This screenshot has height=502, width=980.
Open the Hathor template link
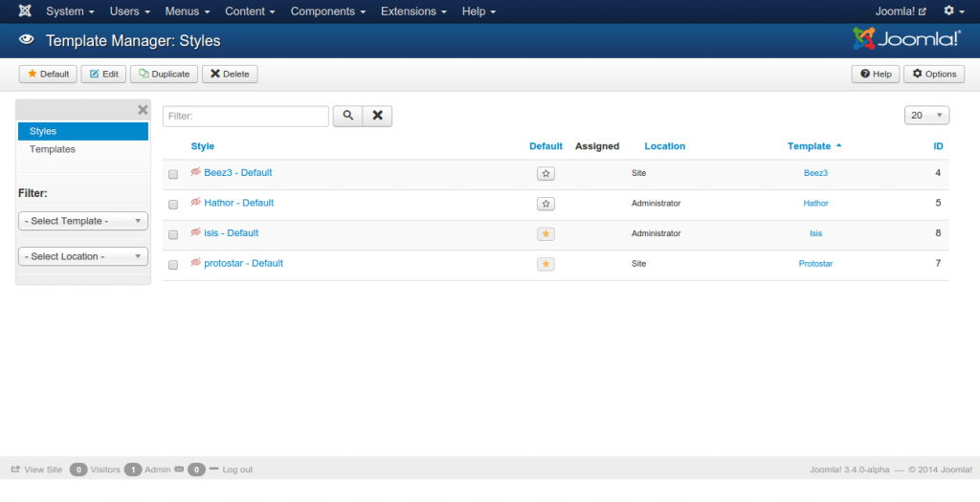(x=815, y=203)
